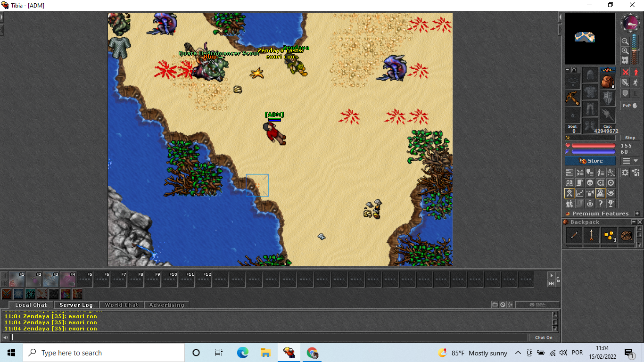Click the compass rose navigation control
Viewport: 644px width, 362px height.
click(x=631, y=22)
